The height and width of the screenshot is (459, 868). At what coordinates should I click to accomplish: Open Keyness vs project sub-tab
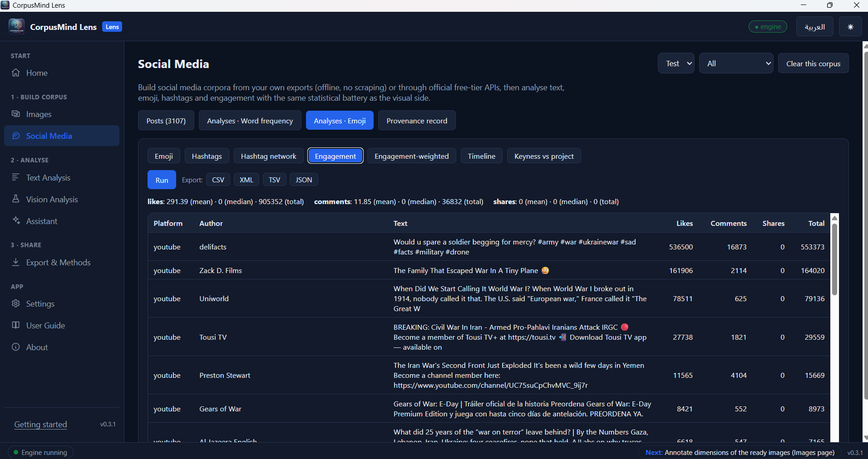(544, 156)
